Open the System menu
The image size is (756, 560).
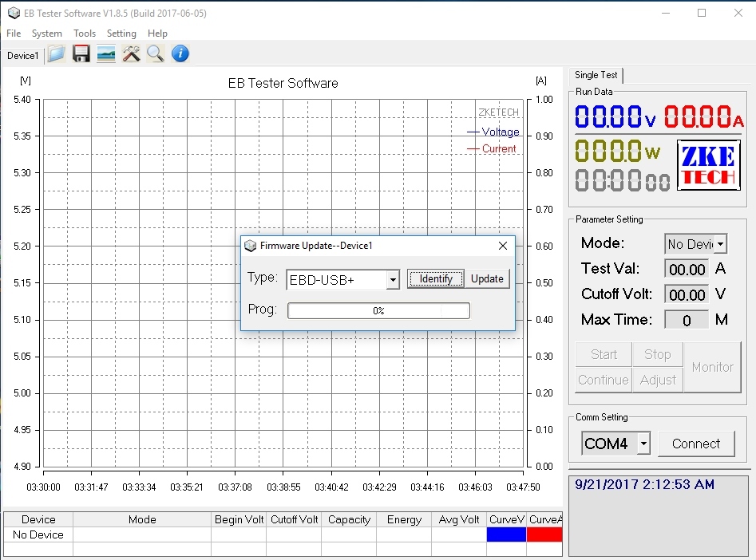point(47,34)
